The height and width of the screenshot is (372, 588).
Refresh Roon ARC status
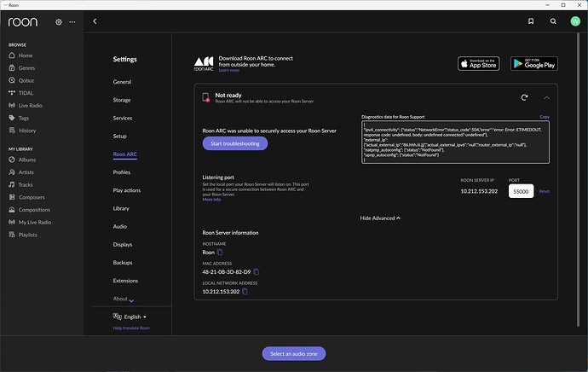(x=525, y=97)
